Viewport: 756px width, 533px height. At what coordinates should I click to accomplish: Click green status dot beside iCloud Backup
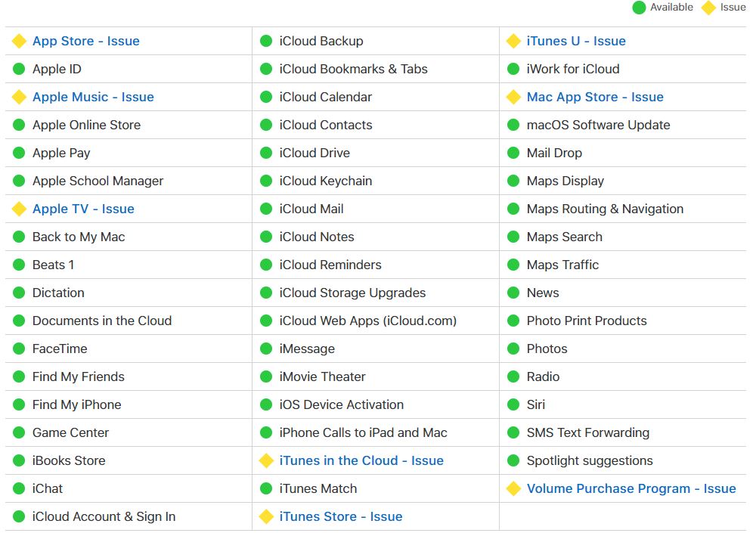click(266, 41)
